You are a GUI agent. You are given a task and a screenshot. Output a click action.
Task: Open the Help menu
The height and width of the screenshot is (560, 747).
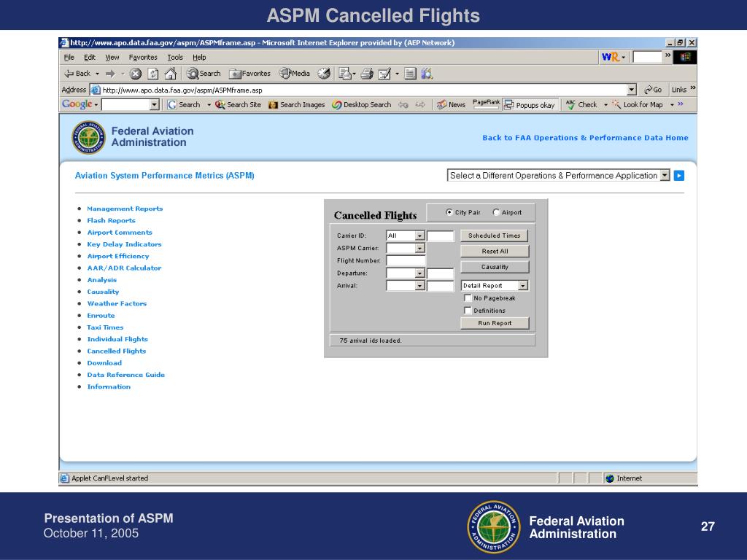tap(199, 57)
